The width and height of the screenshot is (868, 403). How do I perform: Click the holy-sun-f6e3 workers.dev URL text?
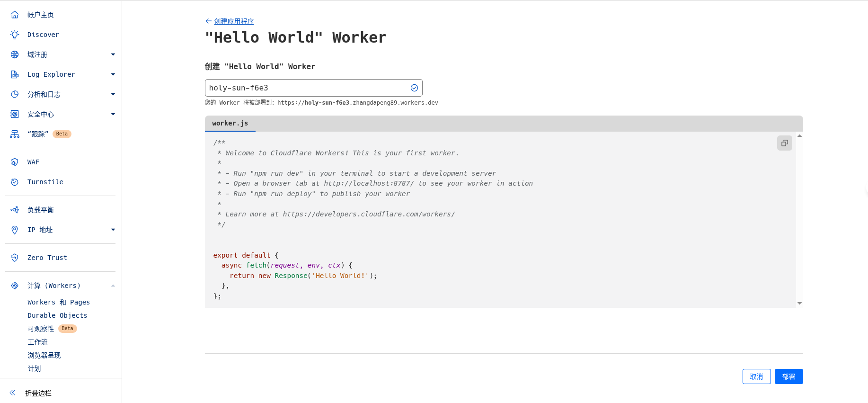358,103
